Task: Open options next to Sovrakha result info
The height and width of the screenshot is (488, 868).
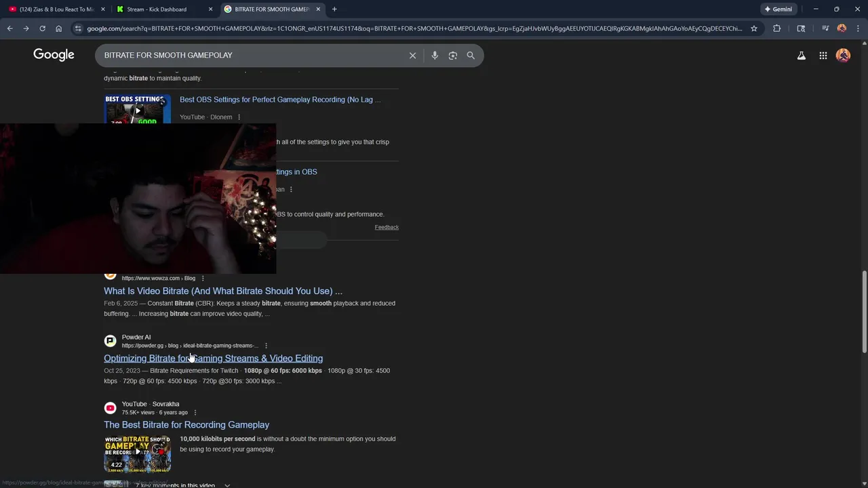Action: (195, 413)
